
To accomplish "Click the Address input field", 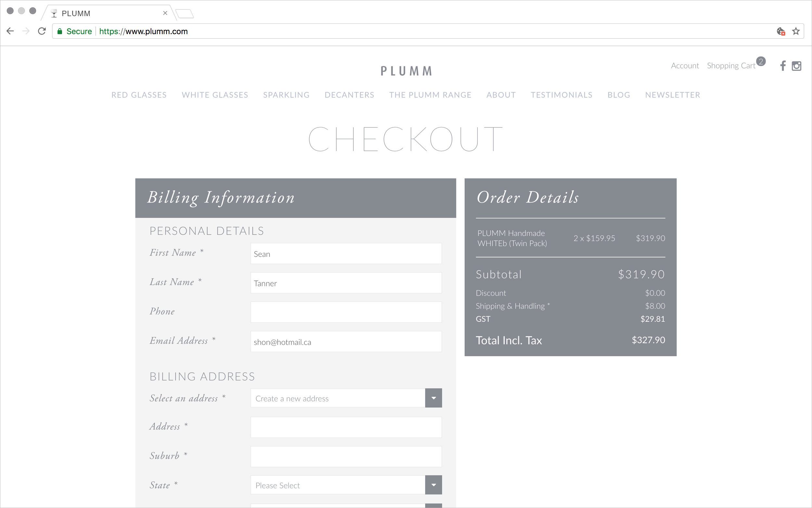I will (x=346, y=427).
